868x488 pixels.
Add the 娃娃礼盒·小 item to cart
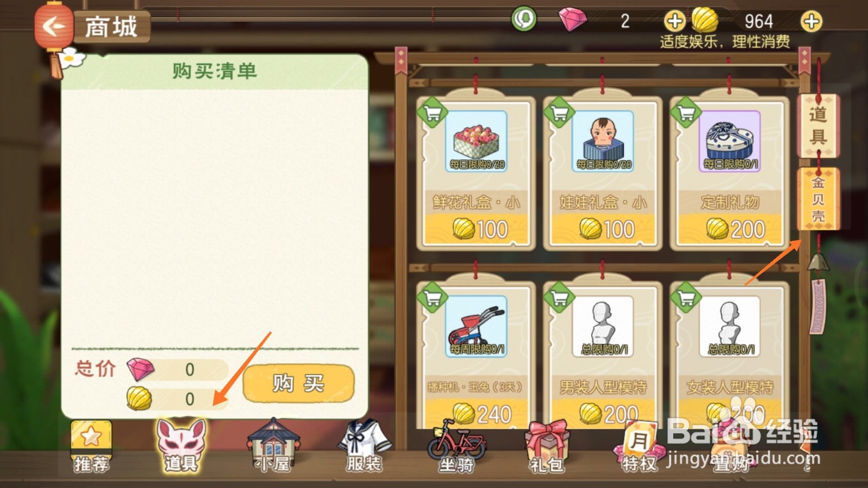[x=559, y=113]
